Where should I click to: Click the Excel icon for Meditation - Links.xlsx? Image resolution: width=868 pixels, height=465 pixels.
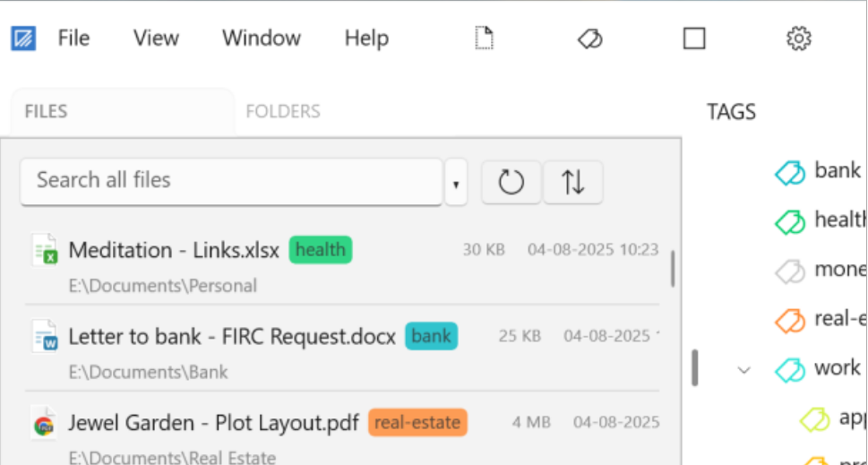click(45, 250)
